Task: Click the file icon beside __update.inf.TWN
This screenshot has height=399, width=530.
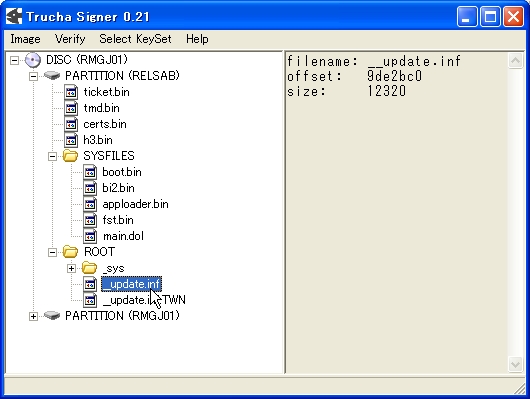Action: 90,300
